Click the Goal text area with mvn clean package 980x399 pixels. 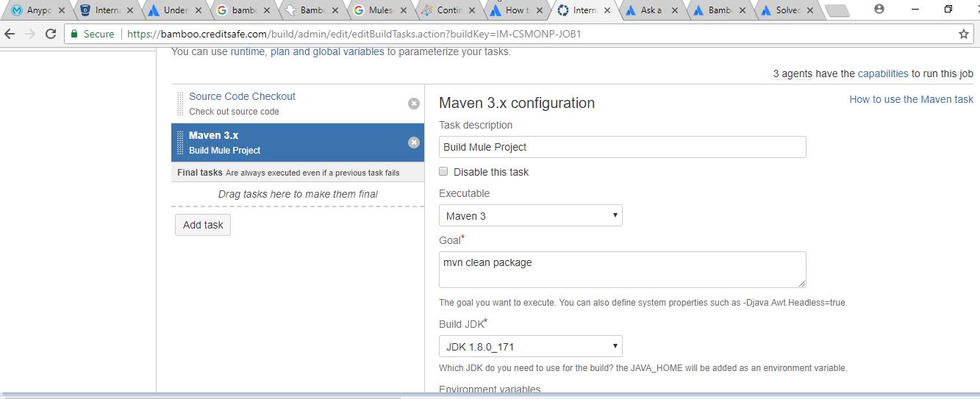click(623, 270)
